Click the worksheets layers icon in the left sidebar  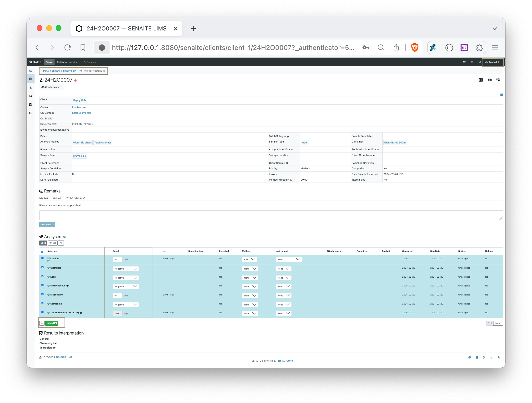click(x=30, y=96)
